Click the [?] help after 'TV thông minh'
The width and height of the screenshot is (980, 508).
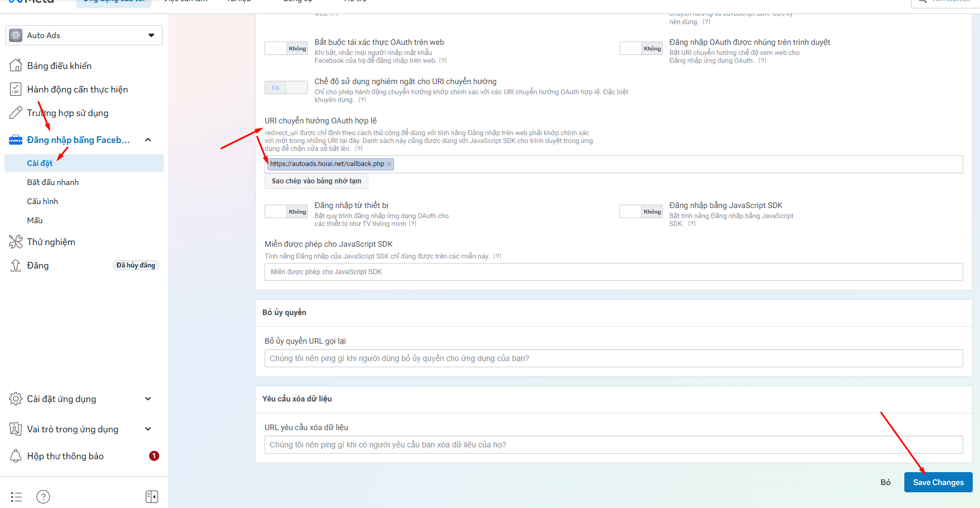[x=413, y=224]
